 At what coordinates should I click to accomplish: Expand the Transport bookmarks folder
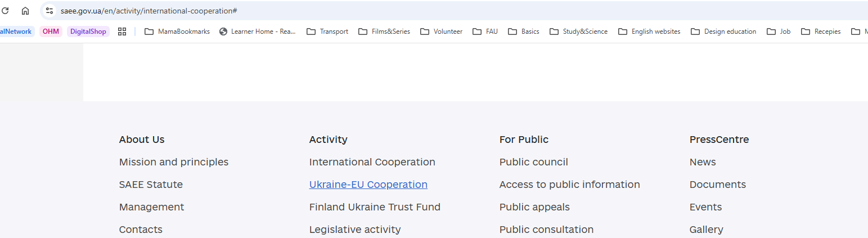pyautogui.click(x=327, y=32)
